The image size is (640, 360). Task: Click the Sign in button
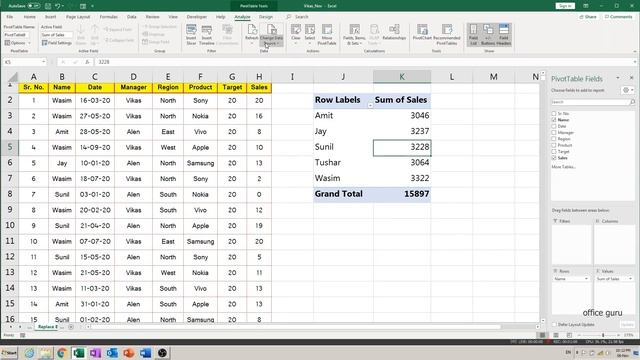coord(565,6)
